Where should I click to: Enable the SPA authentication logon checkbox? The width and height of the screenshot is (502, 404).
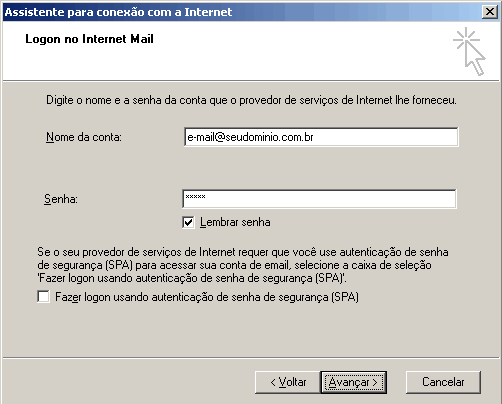pos(43,297)
